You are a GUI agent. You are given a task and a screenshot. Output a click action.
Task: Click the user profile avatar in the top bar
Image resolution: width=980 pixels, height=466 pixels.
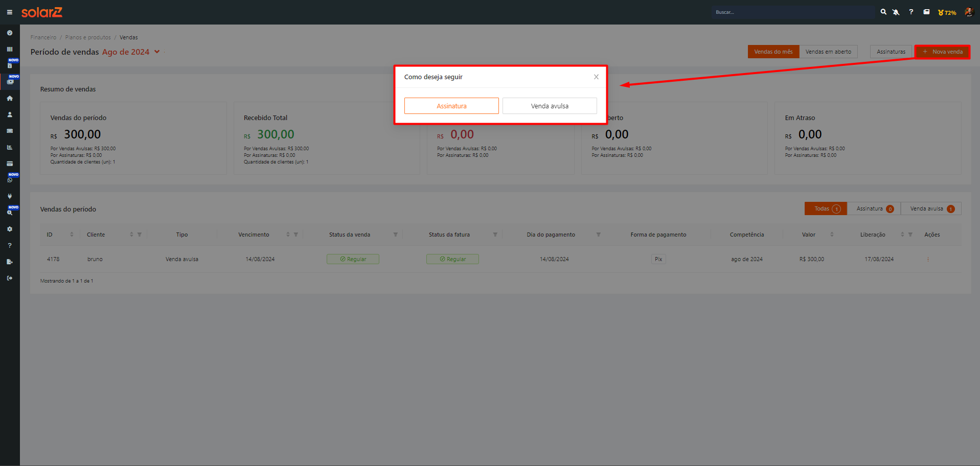pyautogui.click(x=968, y=12)
